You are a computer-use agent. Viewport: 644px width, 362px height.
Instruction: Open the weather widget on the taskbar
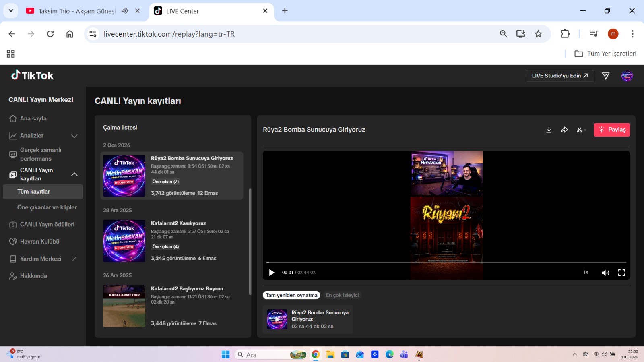click(x=24, y=354)
